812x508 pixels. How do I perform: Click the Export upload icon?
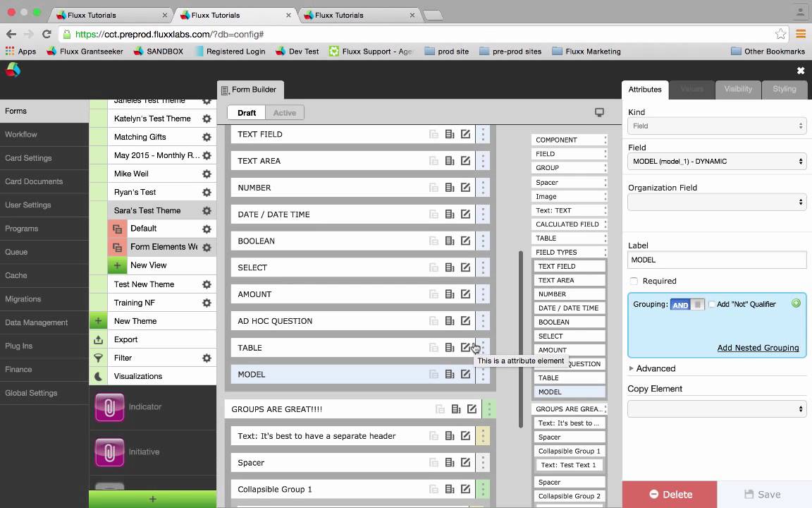pos(99,339)
